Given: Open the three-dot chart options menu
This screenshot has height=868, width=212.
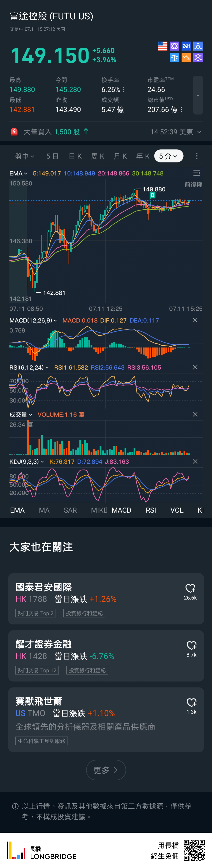Looking at the screenshot, I should coord(197,156).
